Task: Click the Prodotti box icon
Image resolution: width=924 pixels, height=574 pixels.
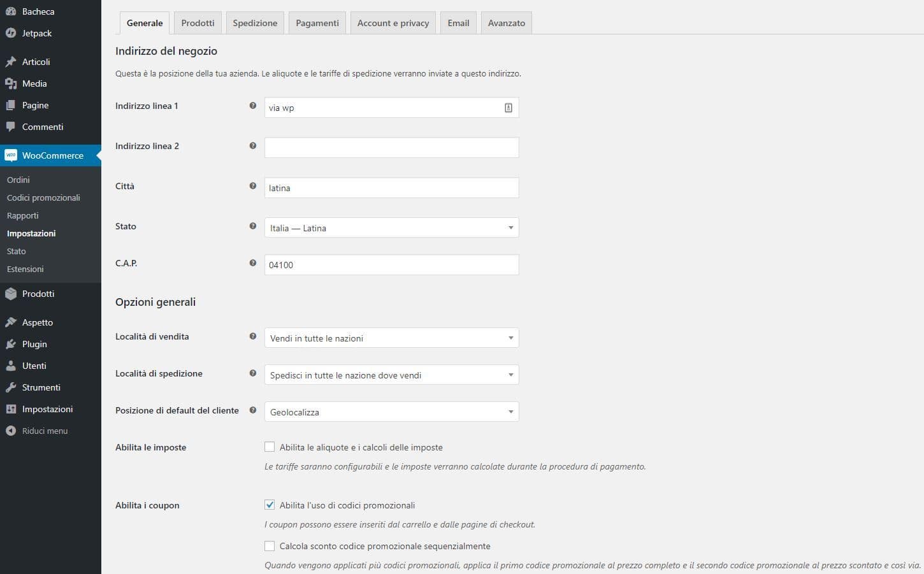Action: point(11,294)
